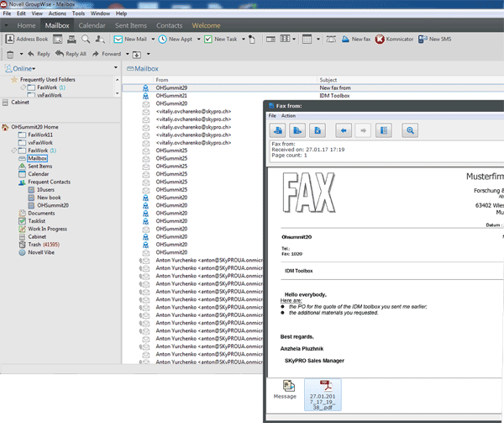Image resolution: width=504 pixels, height=423 pixels.
Task: Open the folder list options arrow
Action: (116, 67)
